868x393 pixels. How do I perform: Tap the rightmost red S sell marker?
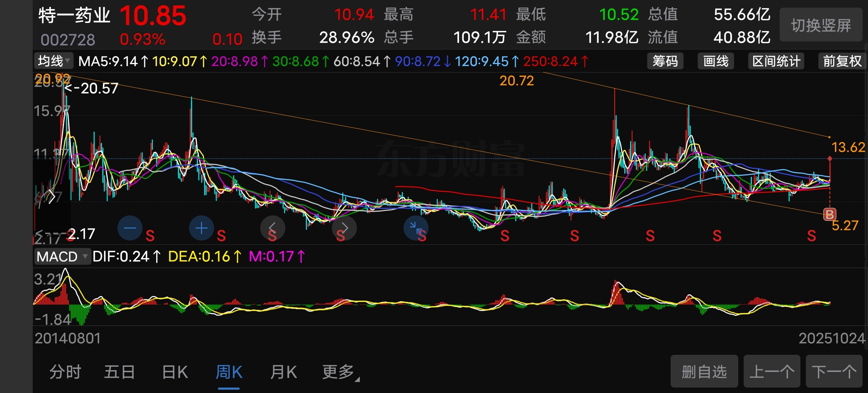(x=811, y=236)
